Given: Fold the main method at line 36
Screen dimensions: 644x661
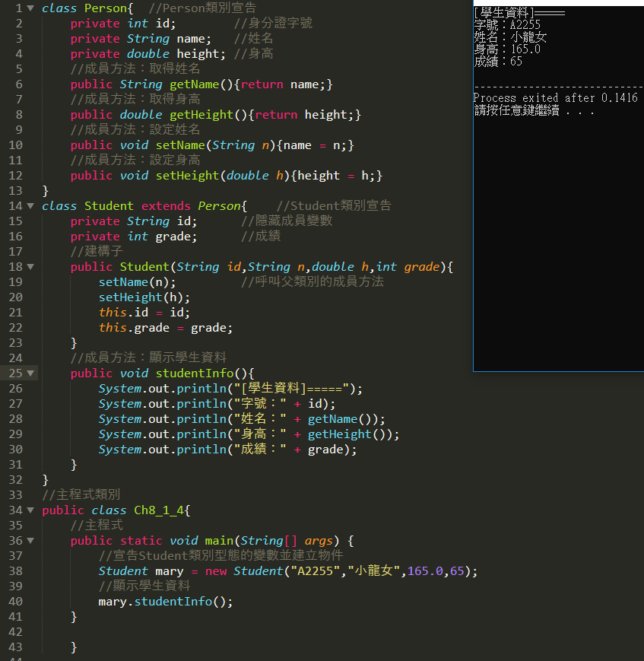Looking at the screenshot, I should pos(30,541).
